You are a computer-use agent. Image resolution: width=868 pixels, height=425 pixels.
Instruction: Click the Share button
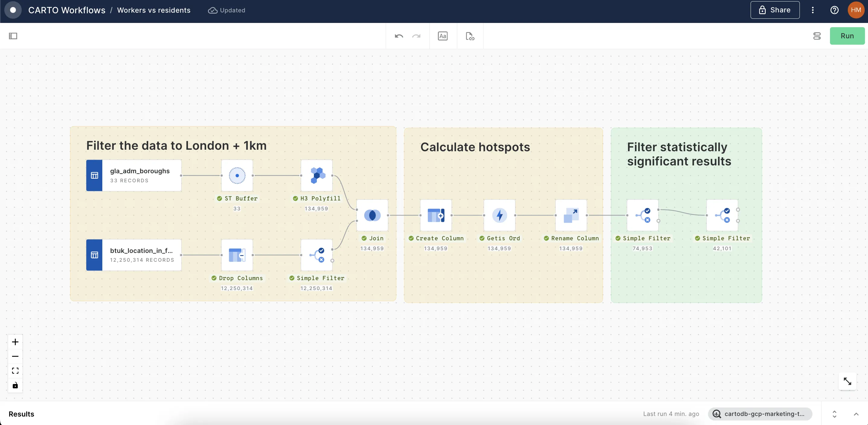[774, 10]
